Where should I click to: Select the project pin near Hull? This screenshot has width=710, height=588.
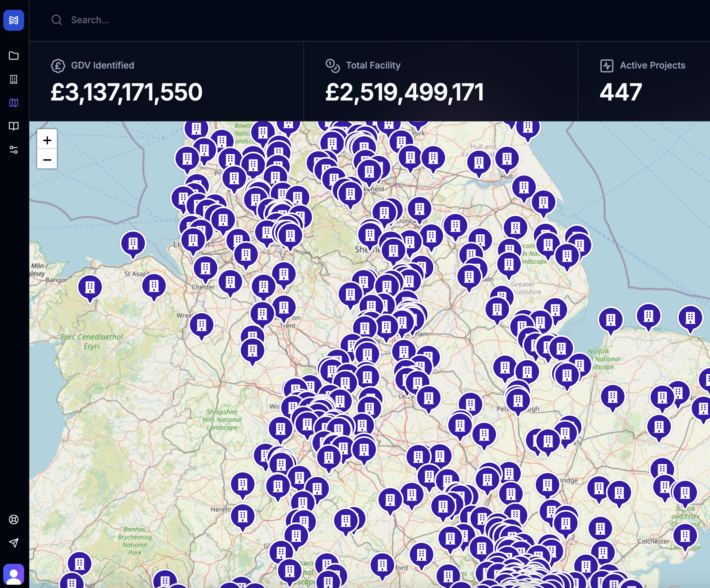point(507,159)
